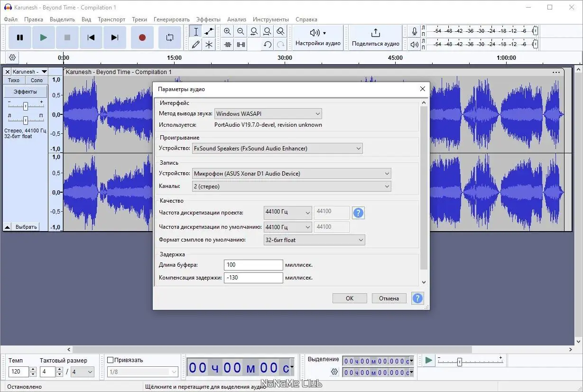Enable the Привязать snap checkbox
The image size is (583, 392).
point(111,360)
